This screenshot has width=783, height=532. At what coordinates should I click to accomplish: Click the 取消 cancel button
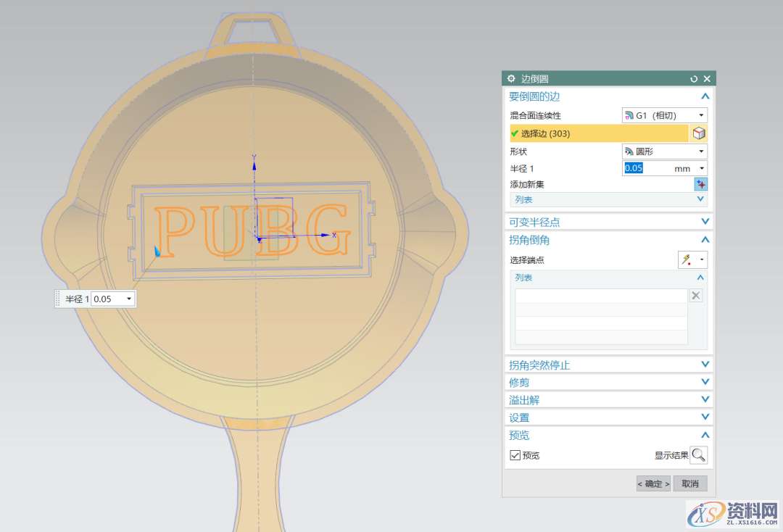[x=689, y=483]
